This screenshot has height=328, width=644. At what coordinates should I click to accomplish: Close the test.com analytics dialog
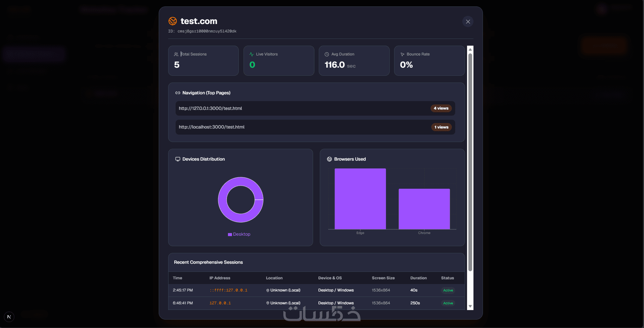click(468, 22)
